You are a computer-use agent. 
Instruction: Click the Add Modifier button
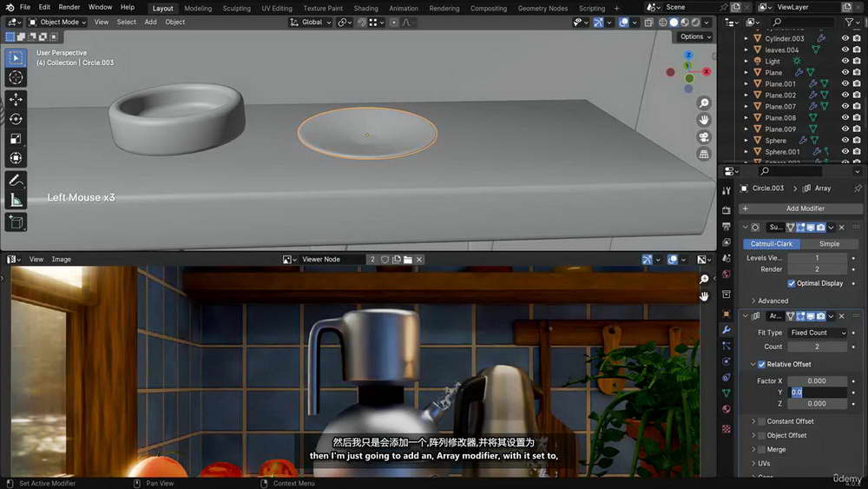800,208
